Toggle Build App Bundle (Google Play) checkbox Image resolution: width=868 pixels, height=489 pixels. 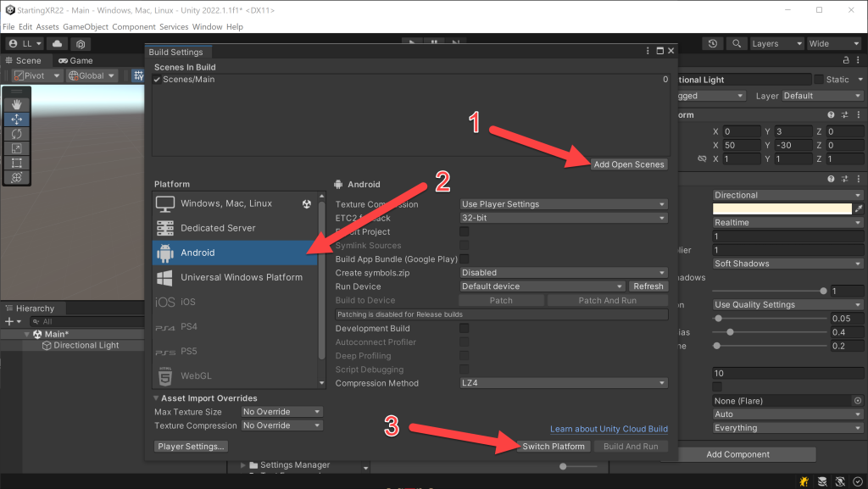click(464, 258)
